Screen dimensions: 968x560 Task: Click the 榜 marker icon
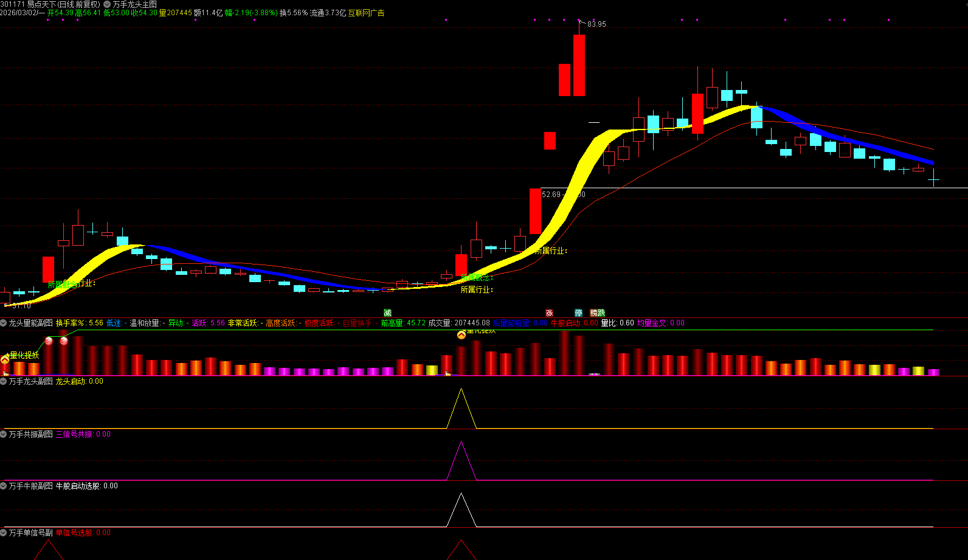[x=594, y=313]
